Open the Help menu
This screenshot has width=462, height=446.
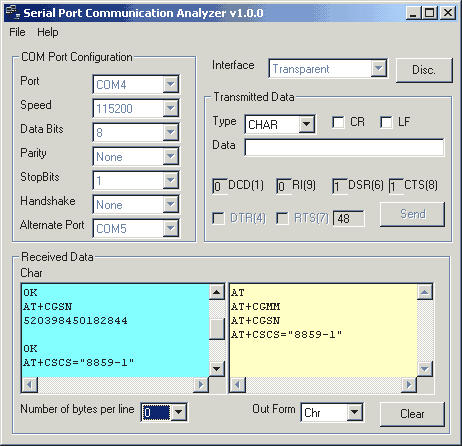click(x=48, y=32)
